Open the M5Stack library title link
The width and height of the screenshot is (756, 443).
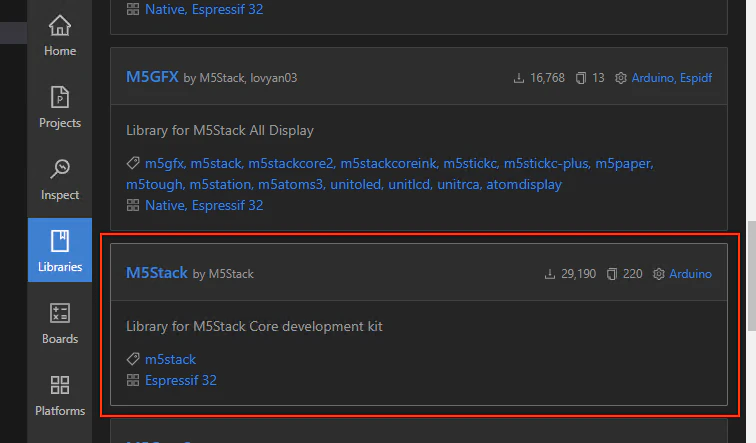pyautogui.click(x=157, y=273)
